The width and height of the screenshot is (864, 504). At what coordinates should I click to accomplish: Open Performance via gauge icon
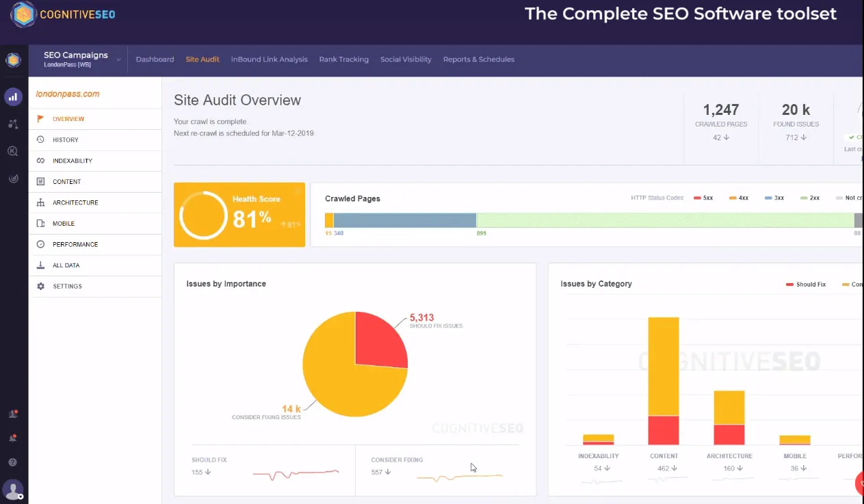click(x=40, y=244)
